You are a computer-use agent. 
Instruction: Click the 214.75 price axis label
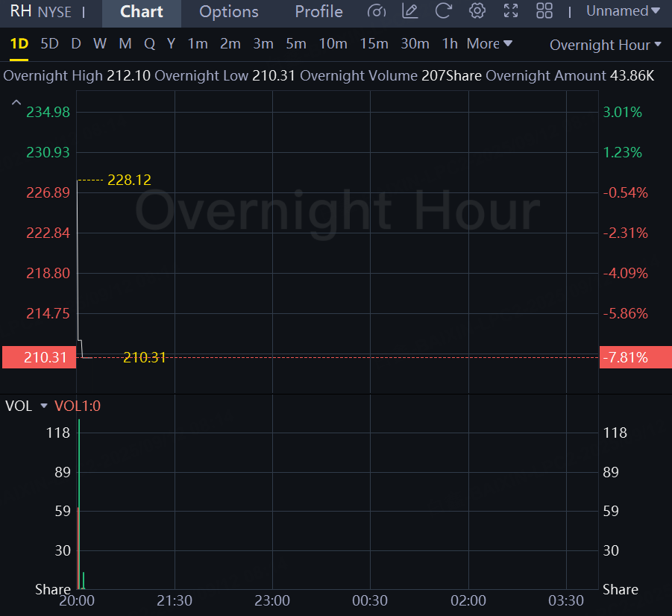[48, 313]
